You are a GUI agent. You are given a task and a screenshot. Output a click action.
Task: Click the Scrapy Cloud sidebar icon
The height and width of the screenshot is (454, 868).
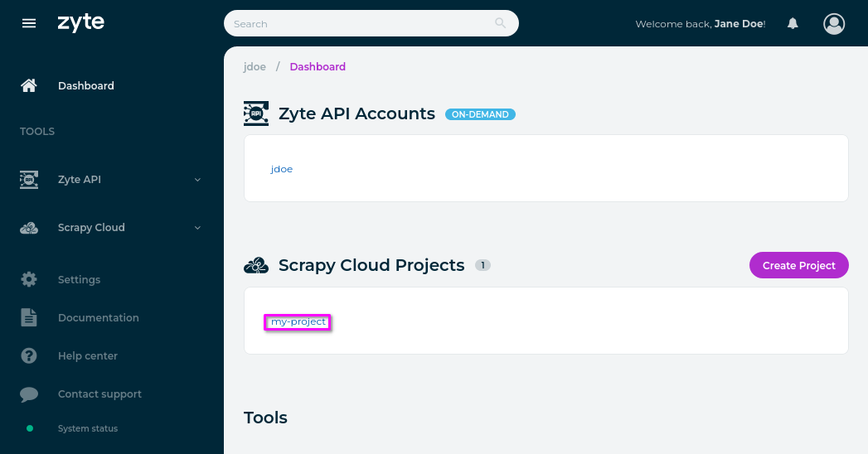(29, 228)
